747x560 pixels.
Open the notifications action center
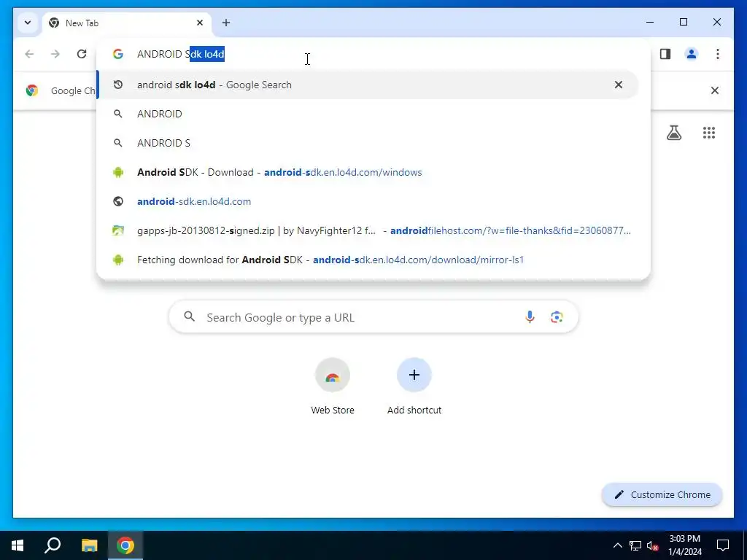[x=723, y=545]
